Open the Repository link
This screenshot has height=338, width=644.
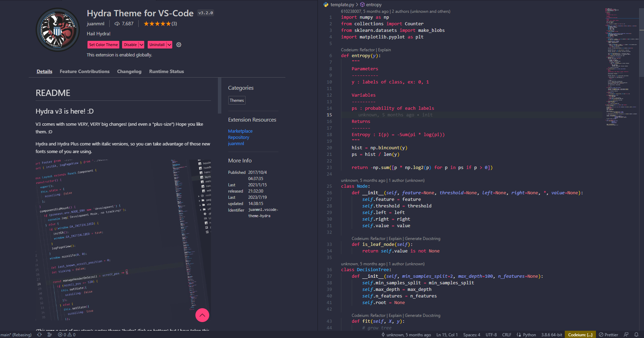point(239,137)
